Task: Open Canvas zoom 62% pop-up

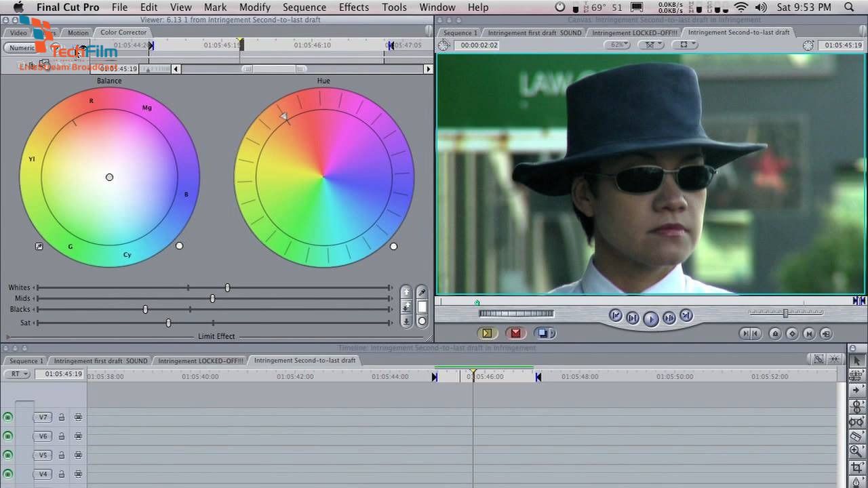Action: tap(617, 45)
